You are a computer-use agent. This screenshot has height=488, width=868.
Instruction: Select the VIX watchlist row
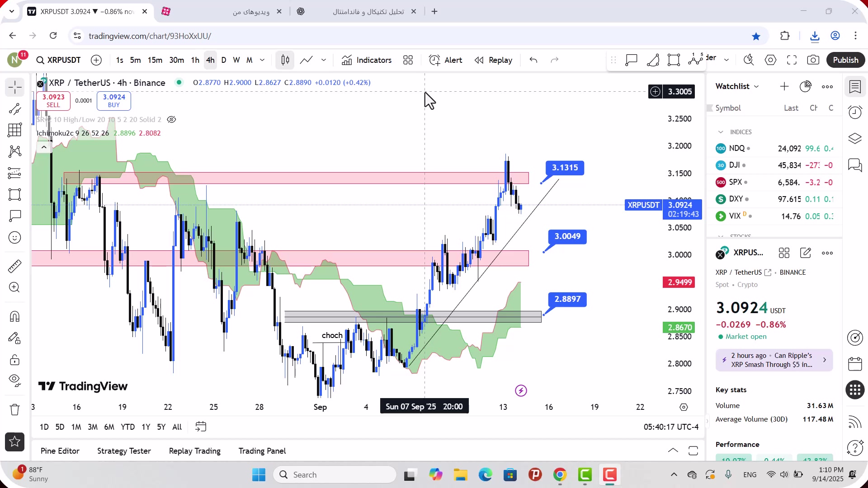click(774, 216)
